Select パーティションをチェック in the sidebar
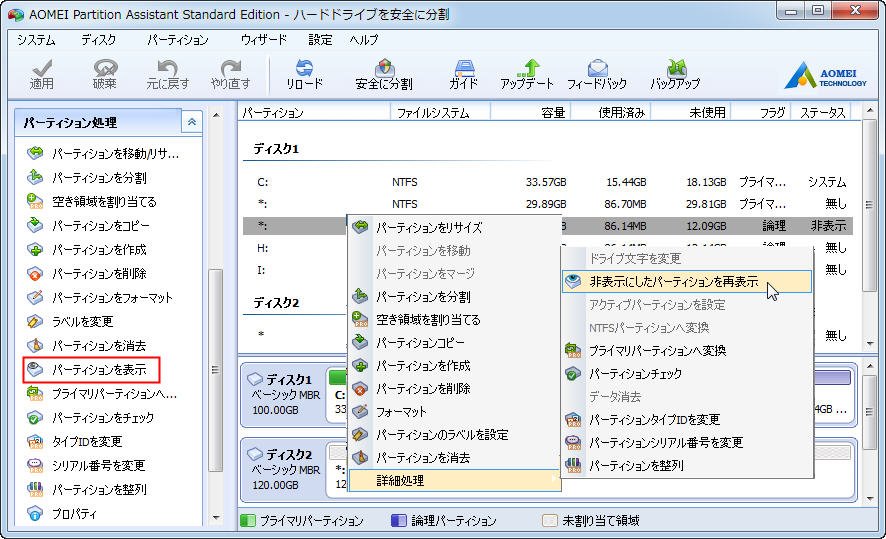This screenshot has width=886, height=539. (90, 417)
